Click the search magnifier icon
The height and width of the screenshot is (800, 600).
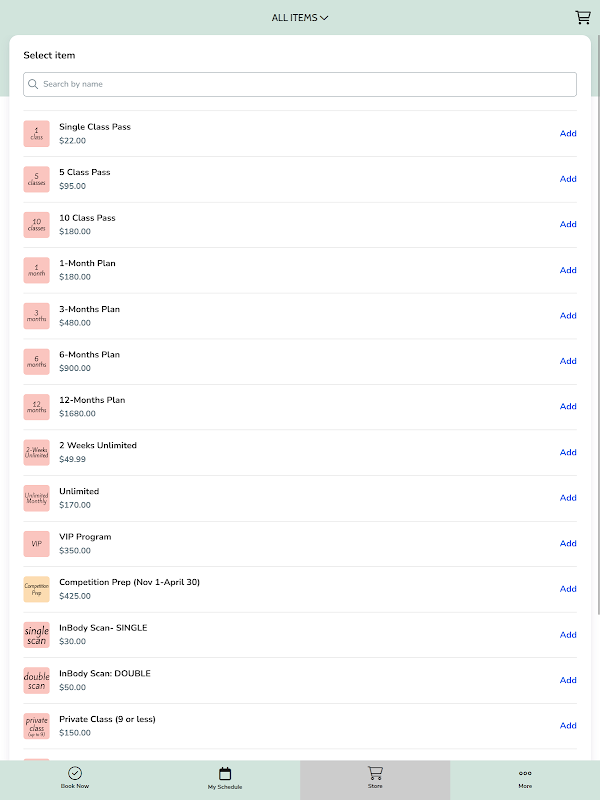pyautogui.click(x=34, y=84)
